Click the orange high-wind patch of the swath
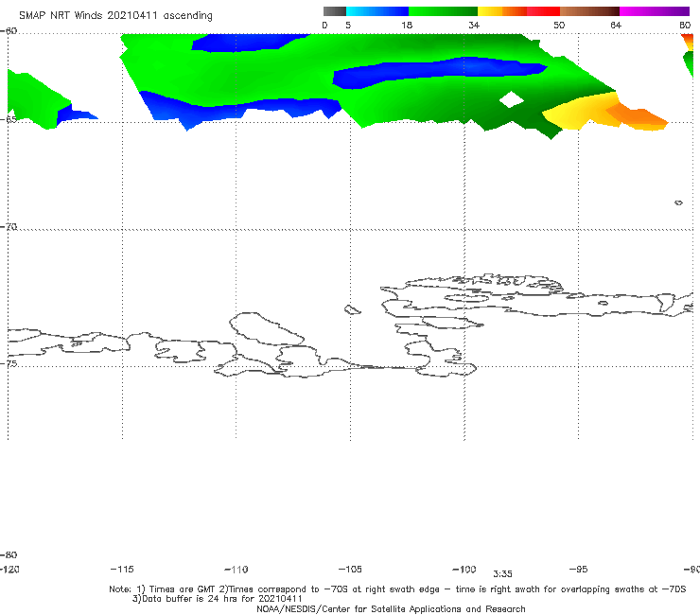The width and height of the screenshot is (700, 615). (x=639, y=116)
